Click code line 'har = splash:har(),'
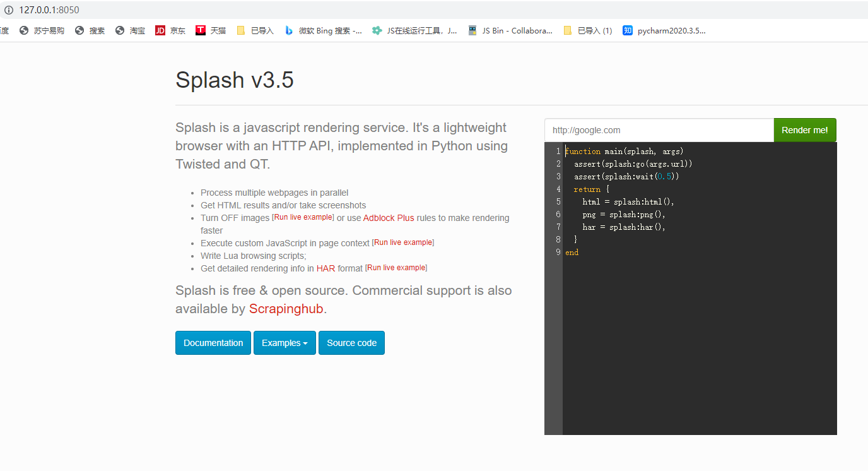868x471 pixels. click(624, 227)
